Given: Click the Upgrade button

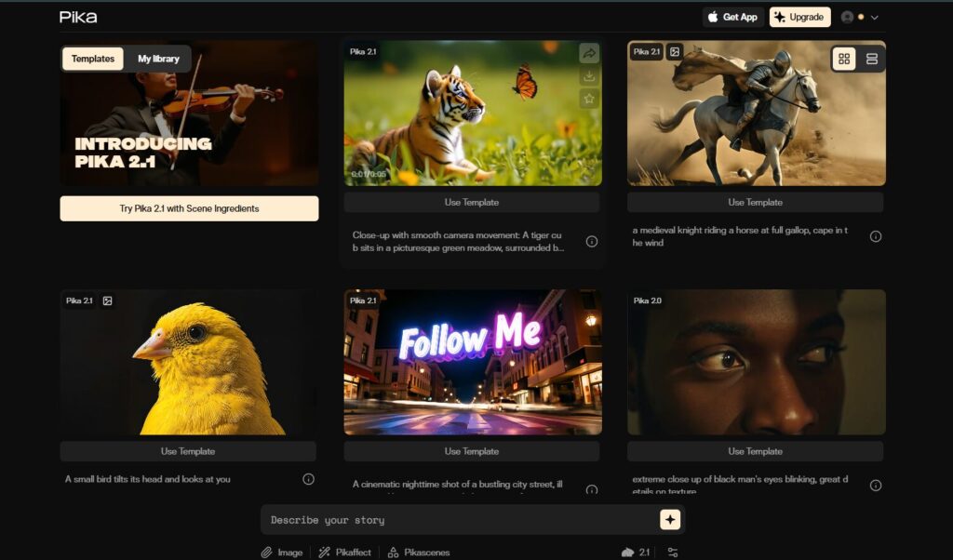Looking at the screenshot, I should tap(799, 17).
